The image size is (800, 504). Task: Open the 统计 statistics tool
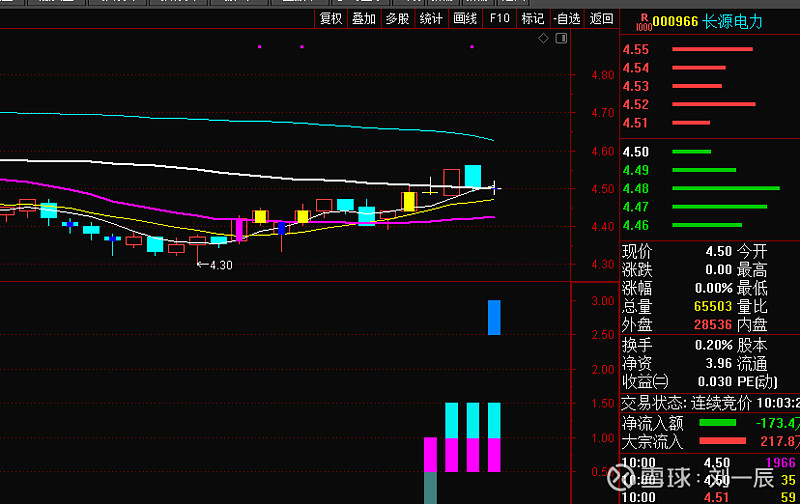tap(431, 18)
